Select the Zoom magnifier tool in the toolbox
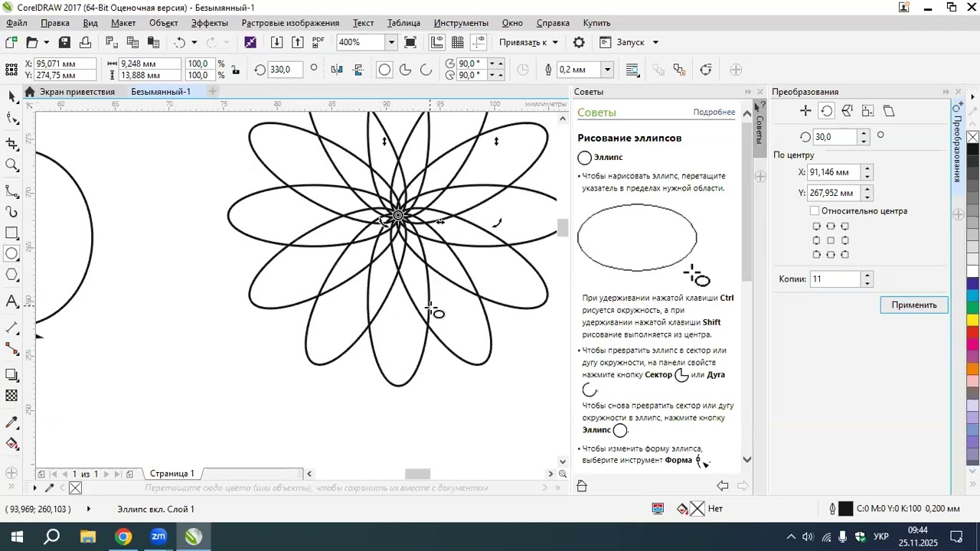This screenshot has height=551, width=980. click(x=11, y=165)
